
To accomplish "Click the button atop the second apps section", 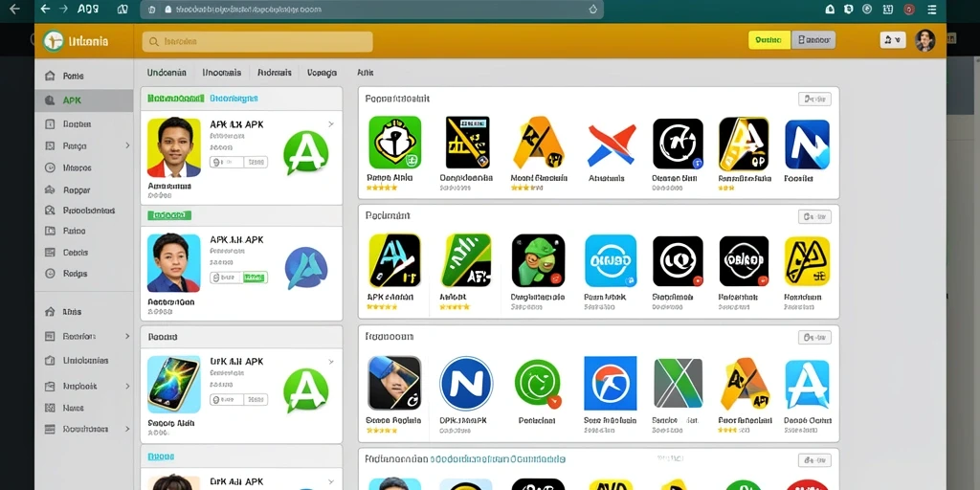I will tap(814, 217).
